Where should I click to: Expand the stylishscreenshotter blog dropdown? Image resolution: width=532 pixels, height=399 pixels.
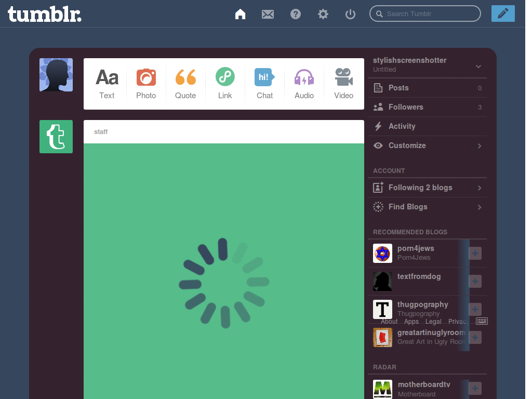tap(478, 66)
